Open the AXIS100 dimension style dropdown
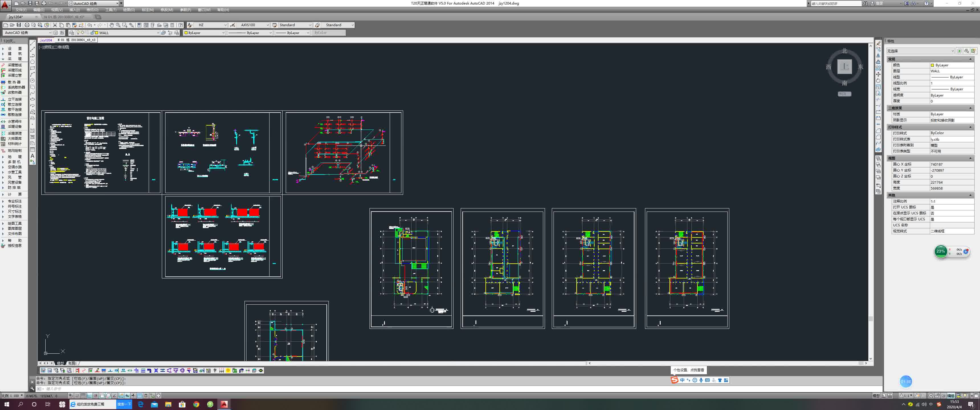Viewport: 980px width, 410px height. [268, 25]
